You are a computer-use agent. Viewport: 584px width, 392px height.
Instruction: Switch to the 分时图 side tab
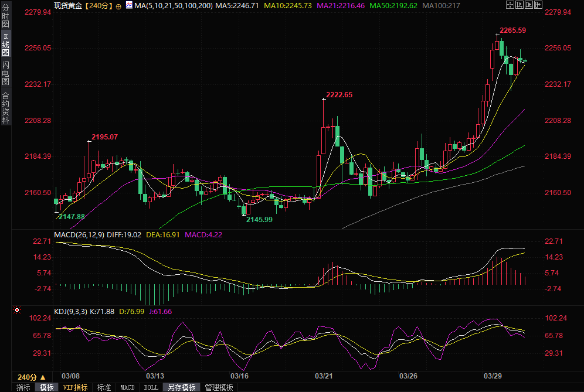(5, 18)
